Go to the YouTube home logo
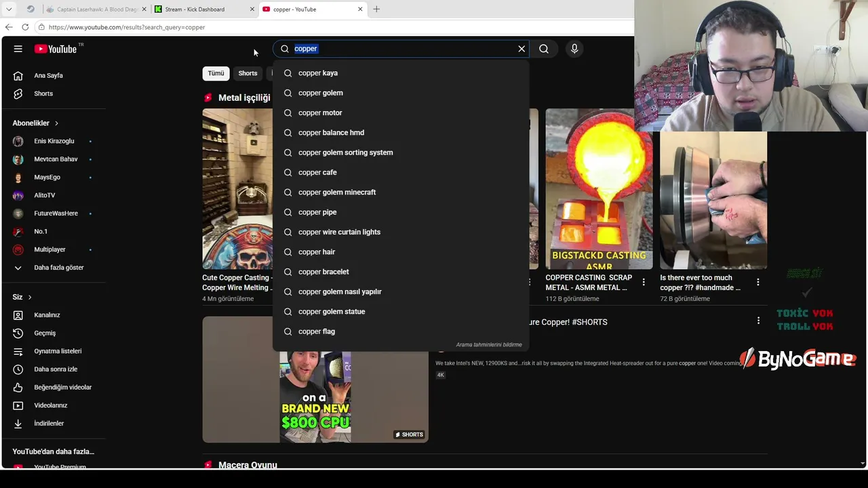This screenshot has width=868, height=488. [x=56, y=49]
